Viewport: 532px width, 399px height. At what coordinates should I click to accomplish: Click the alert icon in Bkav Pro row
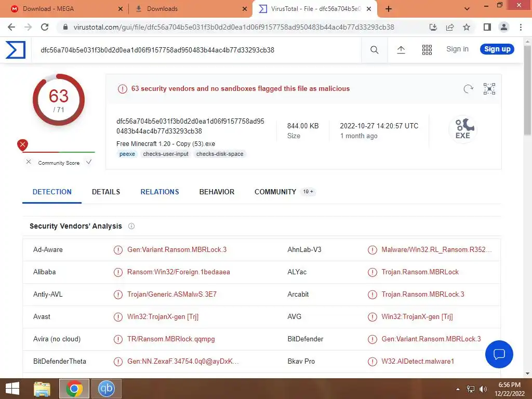372,362
